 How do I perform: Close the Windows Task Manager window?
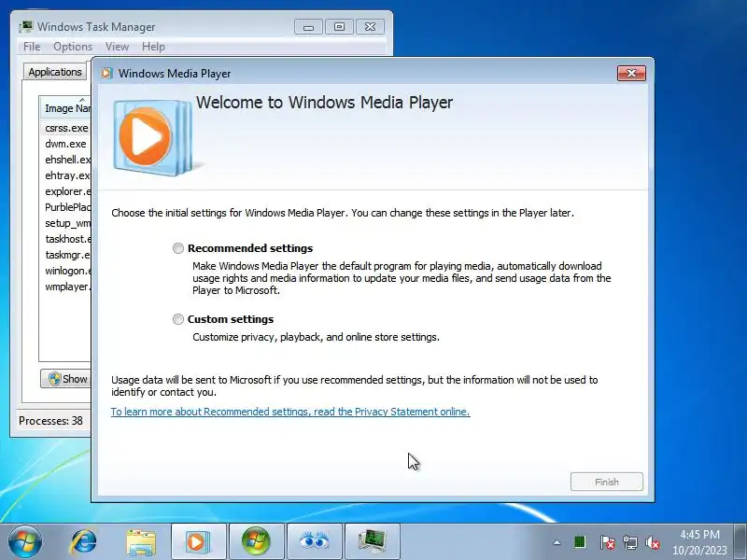coord(370,27)
